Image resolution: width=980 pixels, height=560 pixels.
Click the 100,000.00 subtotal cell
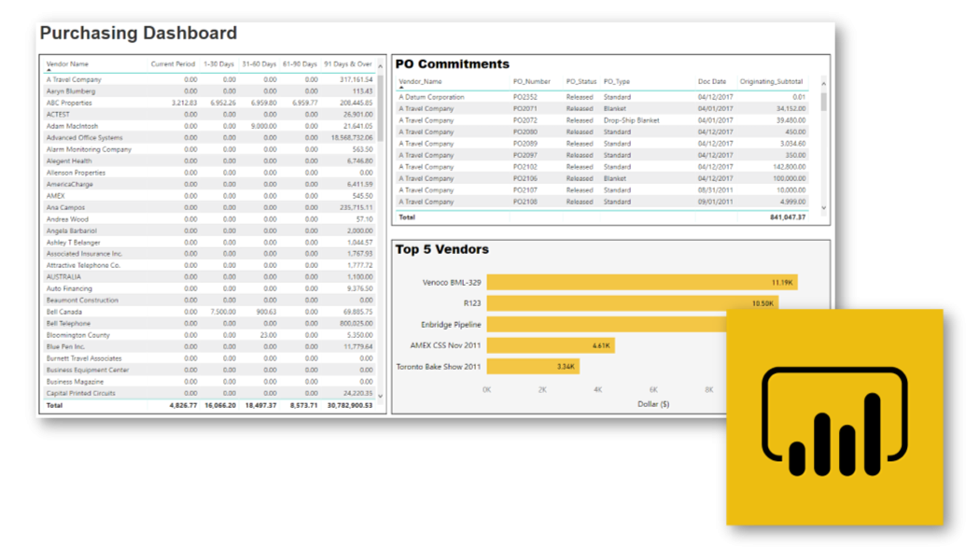click(790, 179)
